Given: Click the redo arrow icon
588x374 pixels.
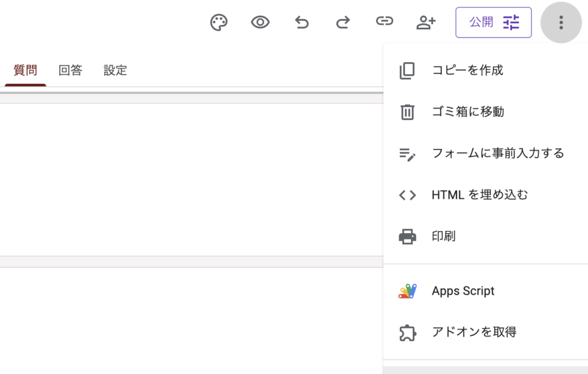Looking at the screenshot, I should (343, 22).
